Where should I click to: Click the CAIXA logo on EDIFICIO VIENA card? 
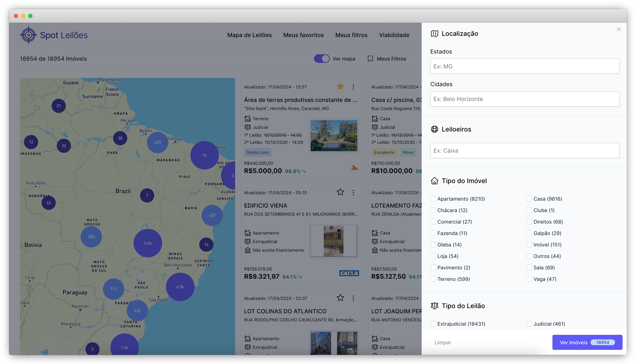tap(349, 273)
